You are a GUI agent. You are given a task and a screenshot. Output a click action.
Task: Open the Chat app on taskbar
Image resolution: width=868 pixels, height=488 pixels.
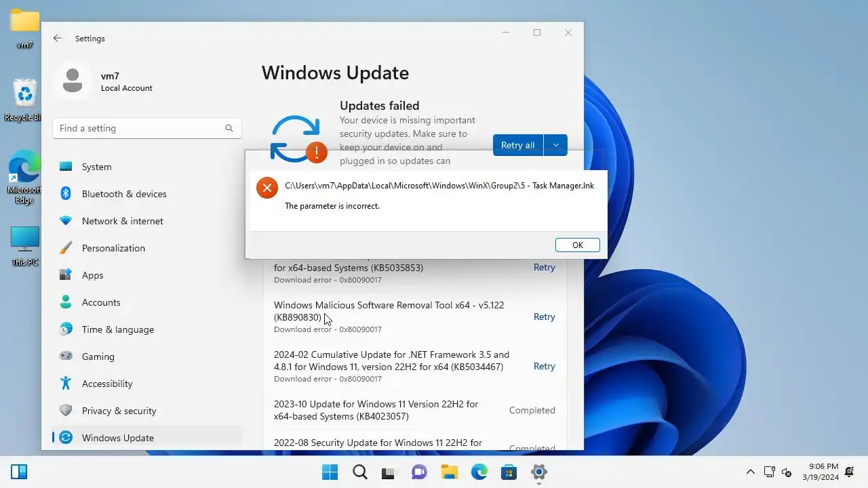click(419, 472)
